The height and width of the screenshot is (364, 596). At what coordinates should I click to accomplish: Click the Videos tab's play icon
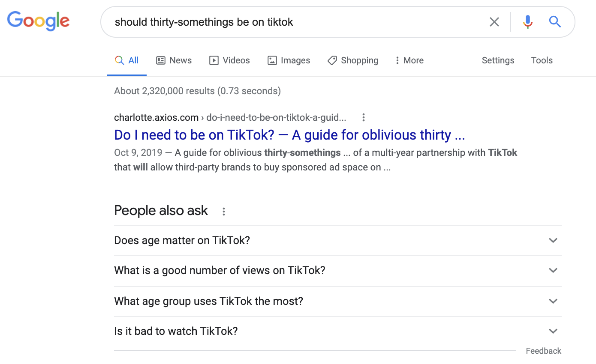click(213, 60)
